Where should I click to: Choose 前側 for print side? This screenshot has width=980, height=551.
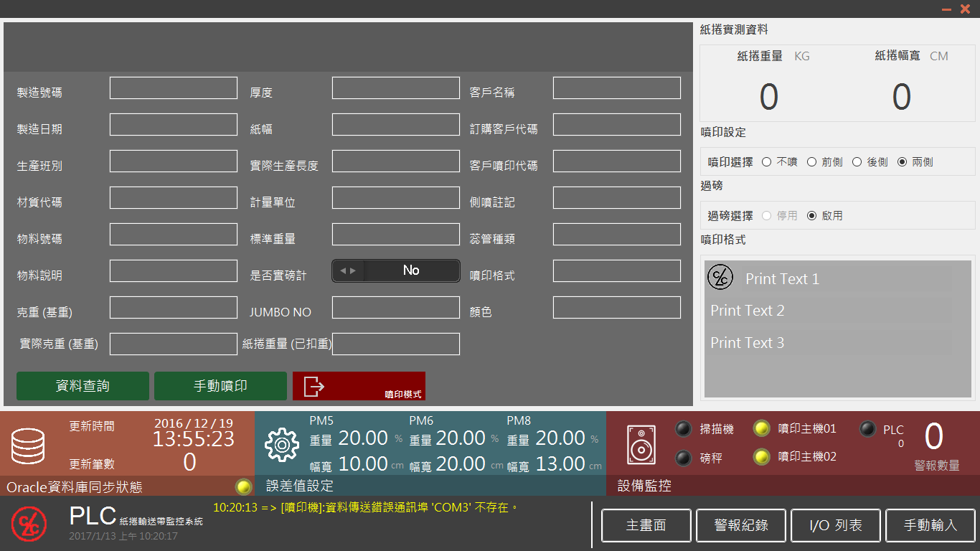811,162
